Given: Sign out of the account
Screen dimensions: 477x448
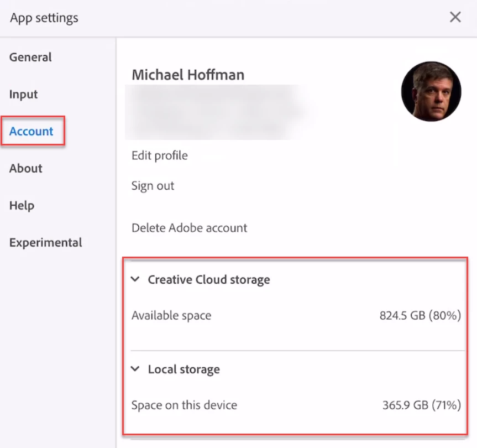Looking at the screenshot, I should 153,186.
